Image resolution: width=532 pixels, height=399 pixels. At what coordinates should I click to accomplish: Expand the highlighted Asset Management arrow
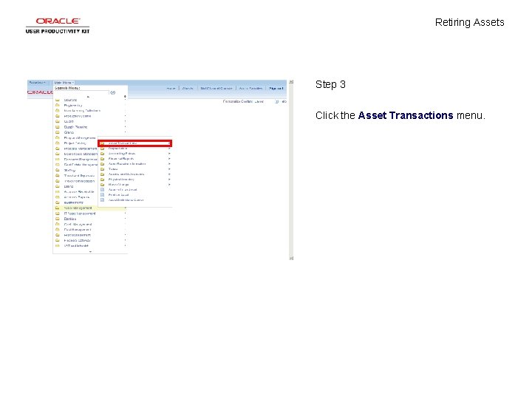point(125,208)
